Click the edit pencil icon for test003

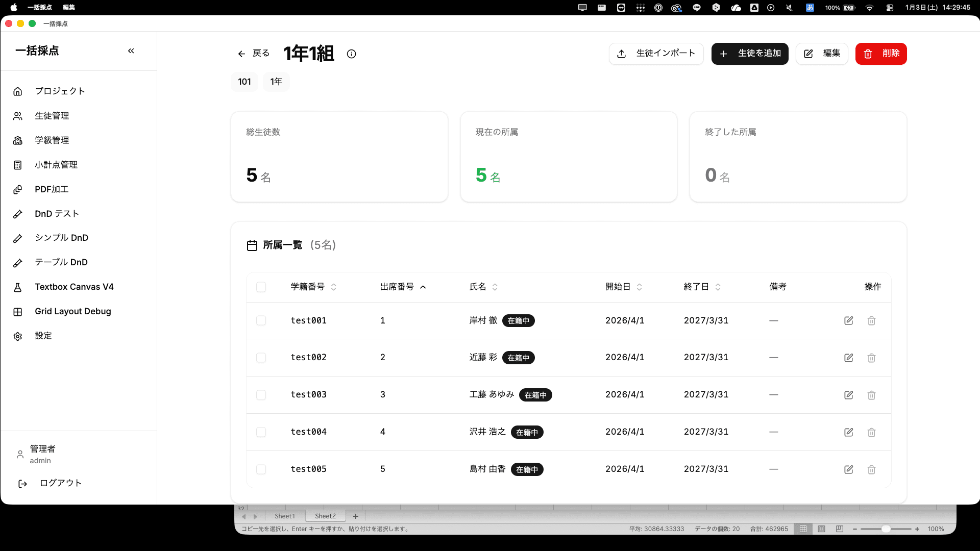(x=848, y=395)
